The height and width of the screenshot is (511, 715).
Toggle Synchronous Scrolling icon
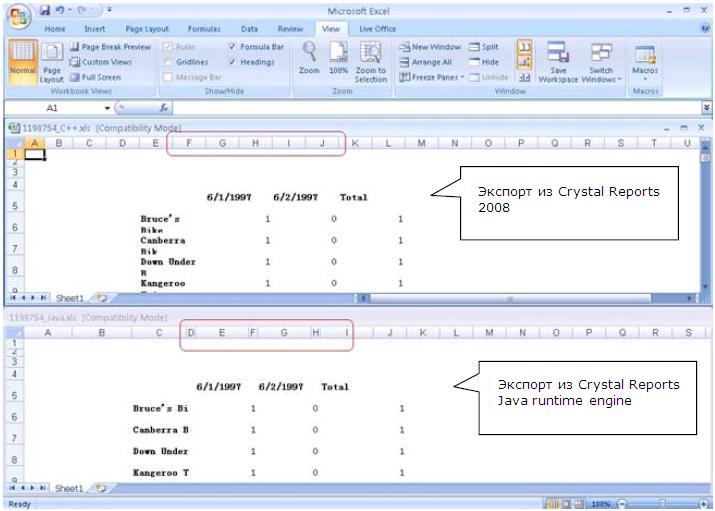click(x=524, y=62)
